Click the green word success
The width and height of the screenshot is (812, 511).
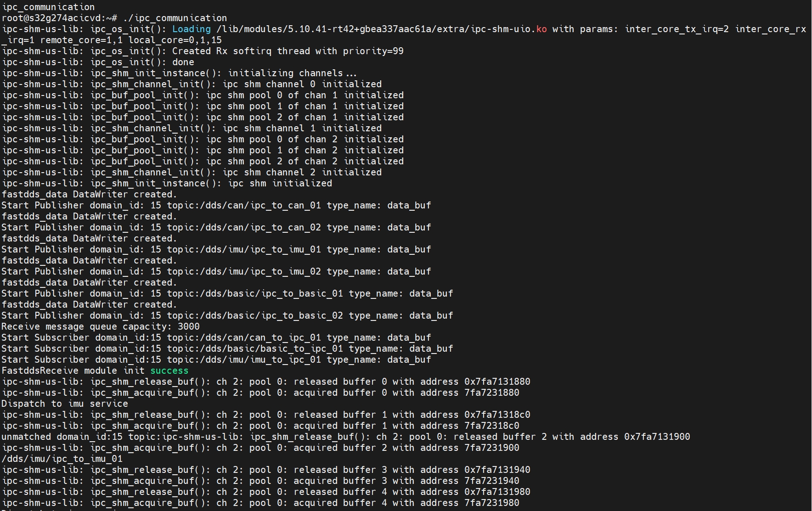[x=169, y=371]
